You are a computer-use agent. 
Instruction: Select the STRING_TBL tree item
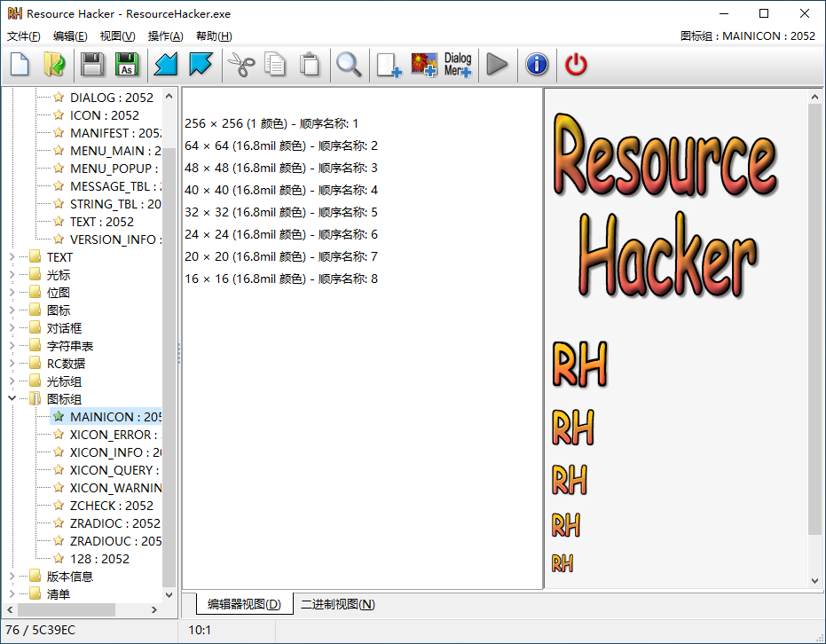(x=107, y=204)
